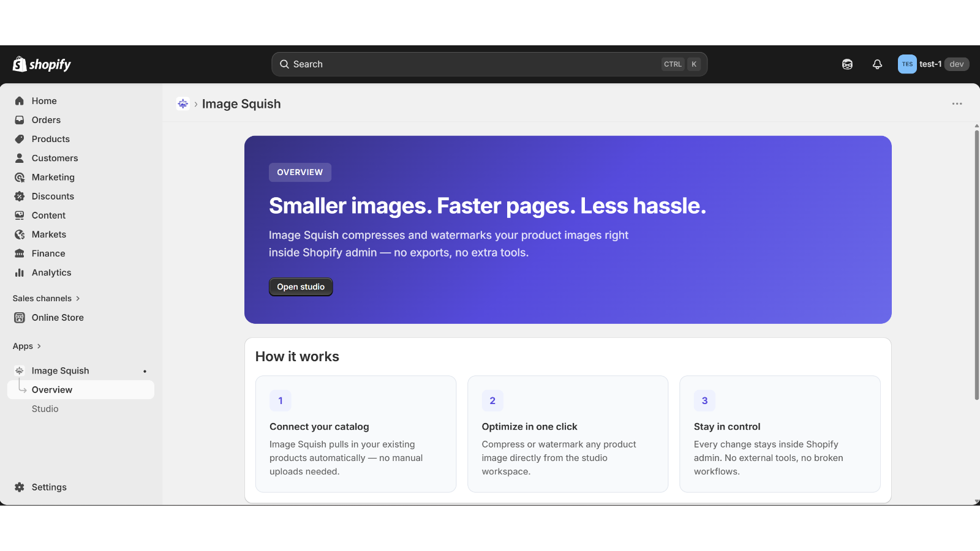The width and height of the screenshot is (980, 551).
Task: Click the search magnifier icon
Action: click(284, 64)
